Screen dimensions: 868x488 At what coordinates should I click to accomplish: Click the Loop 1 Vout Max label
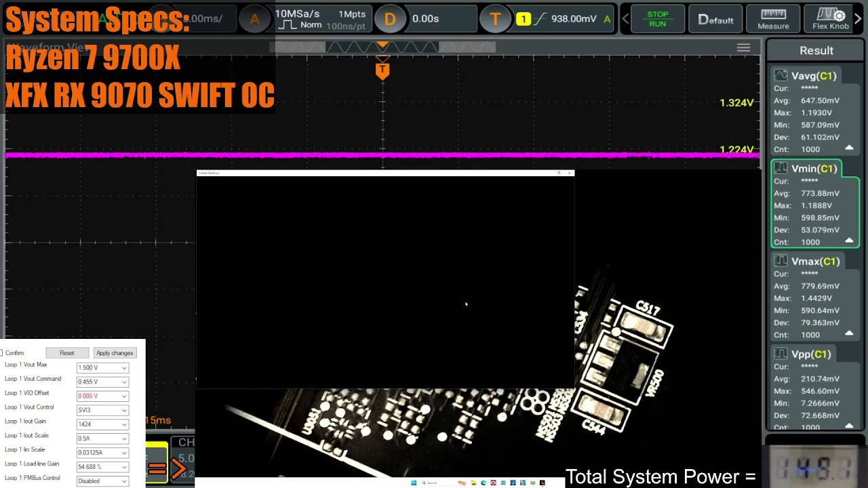tap(26, 365)
